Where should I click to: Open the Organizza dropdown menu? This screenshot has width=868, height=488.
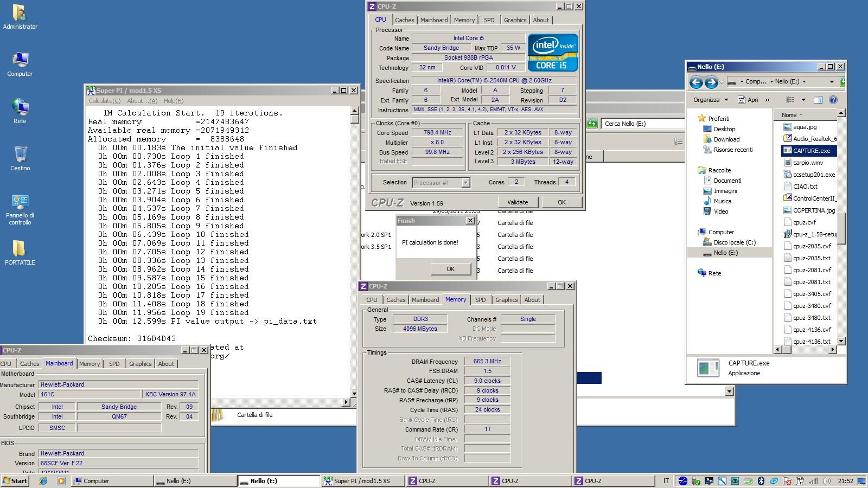pyautogui.click(x=710, y=100)
